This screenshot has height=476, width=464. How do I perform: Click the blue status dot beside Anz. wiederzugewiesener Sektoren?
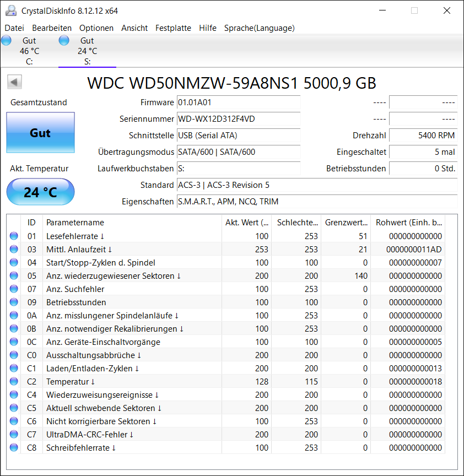pyautogui.click(x=12, y=275)
